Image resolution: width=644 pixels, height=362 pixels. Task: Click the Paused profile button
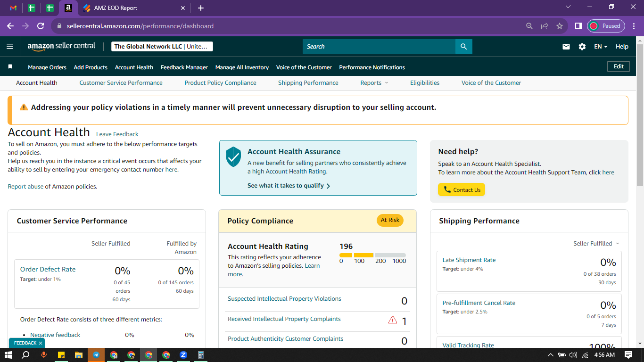pos(606,26)
